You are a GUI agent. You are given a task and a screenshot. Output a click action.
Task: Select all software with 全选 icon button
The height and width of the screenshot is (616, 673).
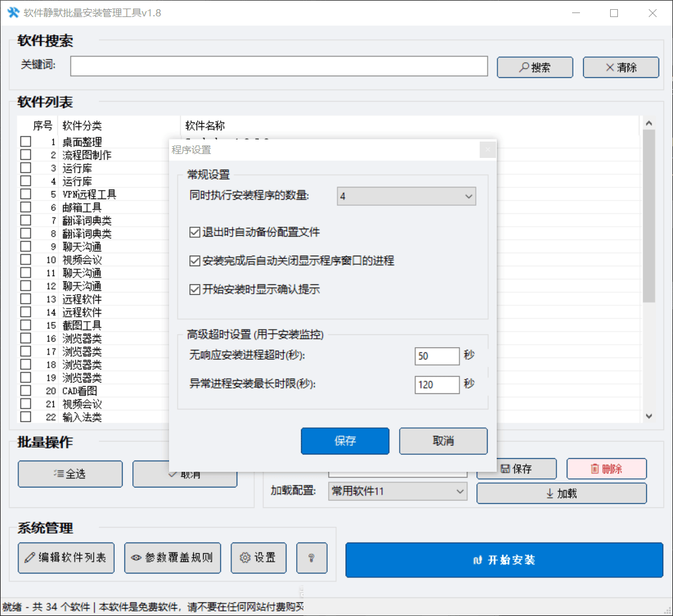(69, 474)
